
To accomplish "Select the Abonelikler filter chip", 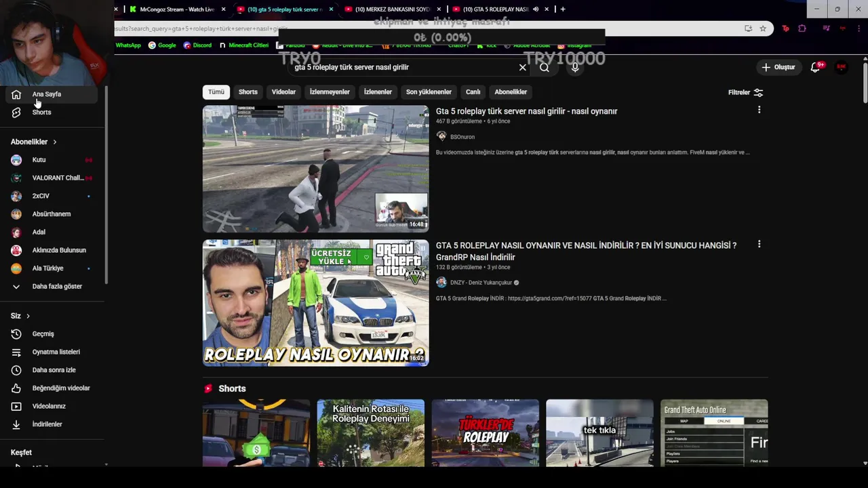I will pos(511,92).
